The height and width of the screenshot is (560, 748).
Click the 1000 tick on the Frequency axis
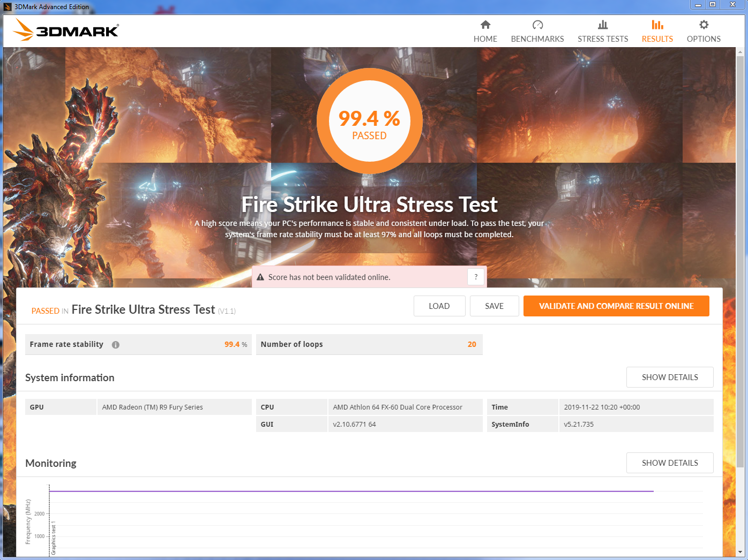pos(40,536)
